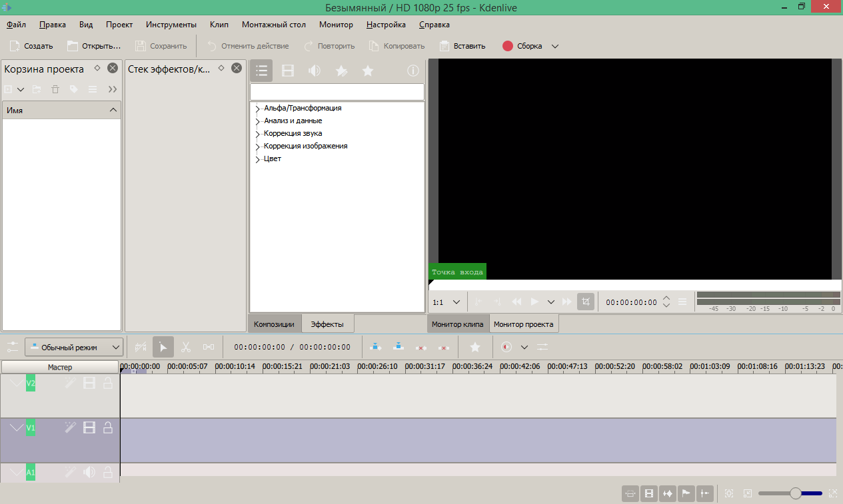Show video effects category in effects panel
Screen dimensions: 843x504
click(288, 71)
